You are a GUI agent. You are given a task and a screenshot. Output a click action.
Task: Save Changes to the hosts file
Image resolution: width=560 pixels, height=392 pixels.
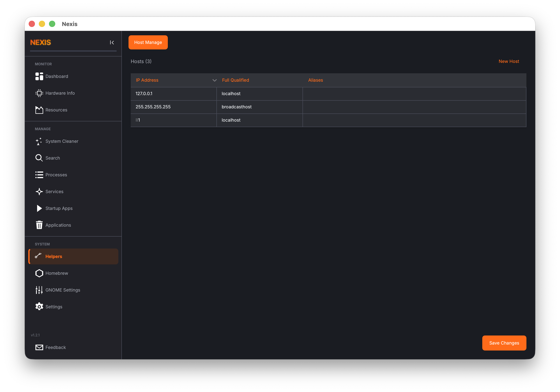click(504, 343)
